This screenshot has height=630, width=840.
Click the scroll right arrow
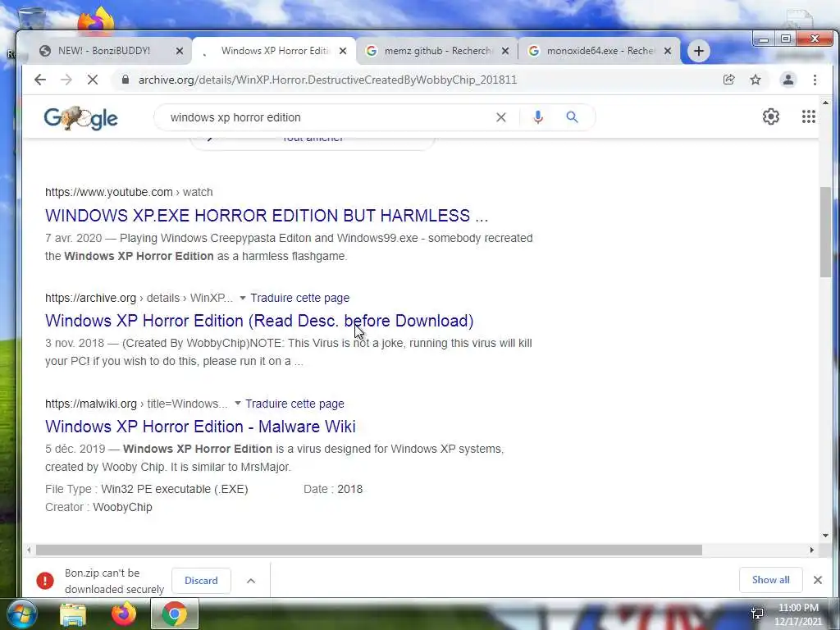[811, 550]
